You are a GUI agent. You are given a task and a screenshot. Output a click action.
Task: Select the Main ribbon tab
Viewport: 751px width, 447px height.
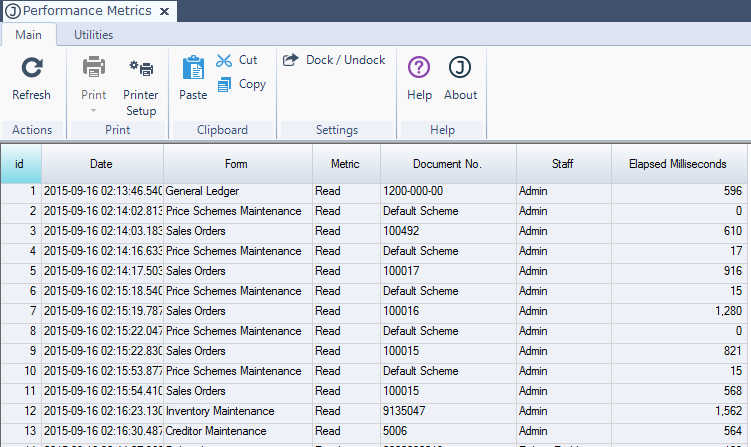(x=29, y=35)
